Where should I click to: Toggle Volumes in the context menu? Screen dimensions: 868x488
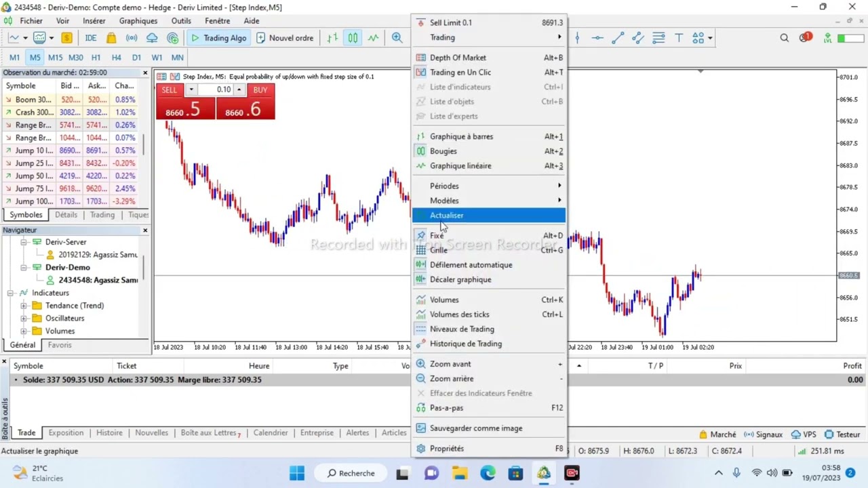pyautogui.click(x=488, y=300)
